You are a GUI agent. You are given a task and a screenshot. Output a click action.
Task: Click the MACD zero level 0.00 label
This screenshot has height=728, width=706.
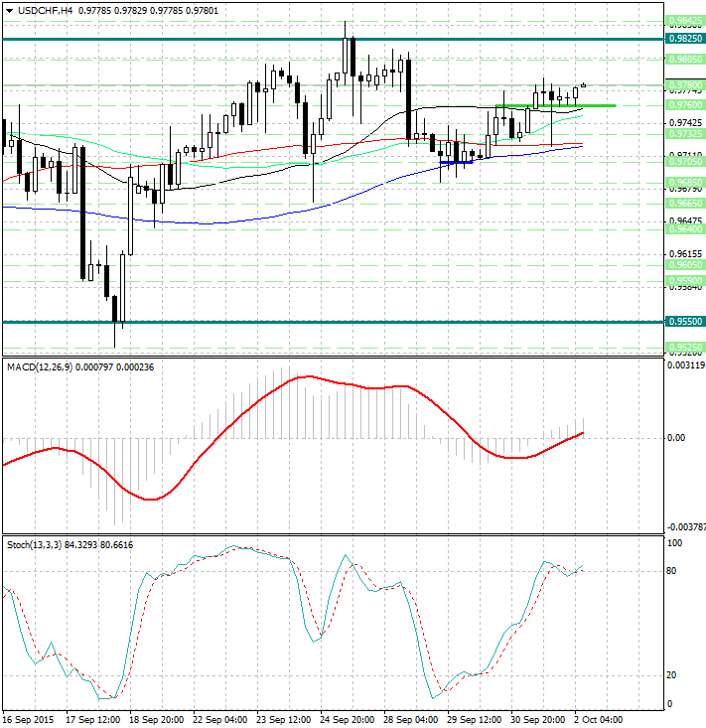pos(676,438)
